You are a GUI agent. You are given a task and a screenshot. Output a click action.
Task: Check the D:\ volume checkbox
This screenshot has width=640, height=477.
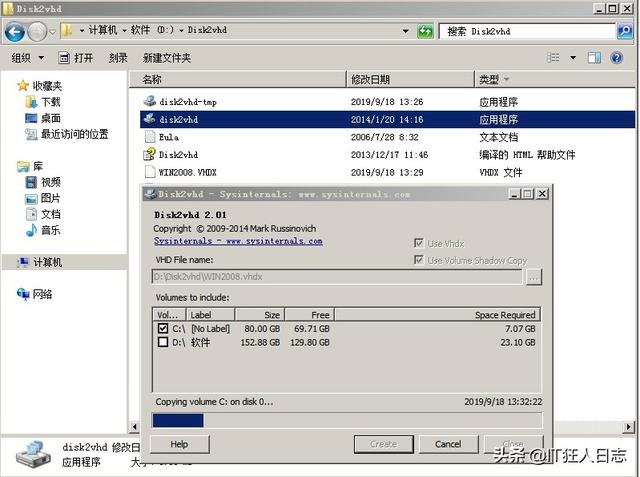pyautogui.click(x=163, y=342)
